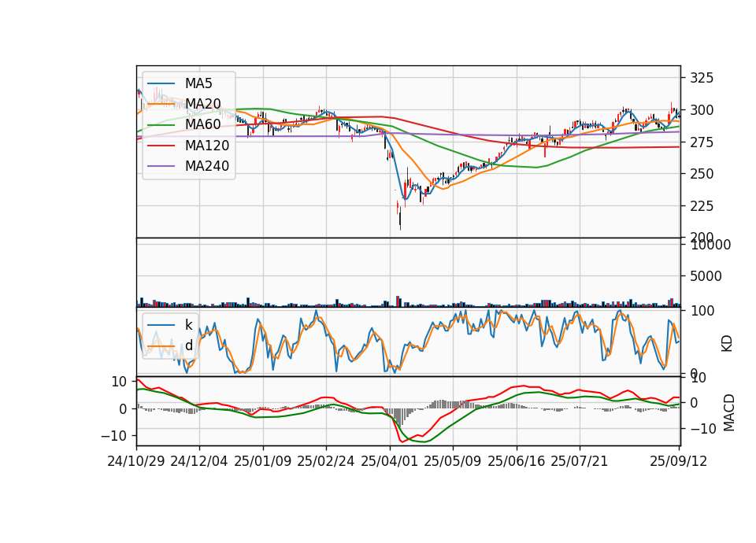Click the 5000 volume axis label

(706, 276)
